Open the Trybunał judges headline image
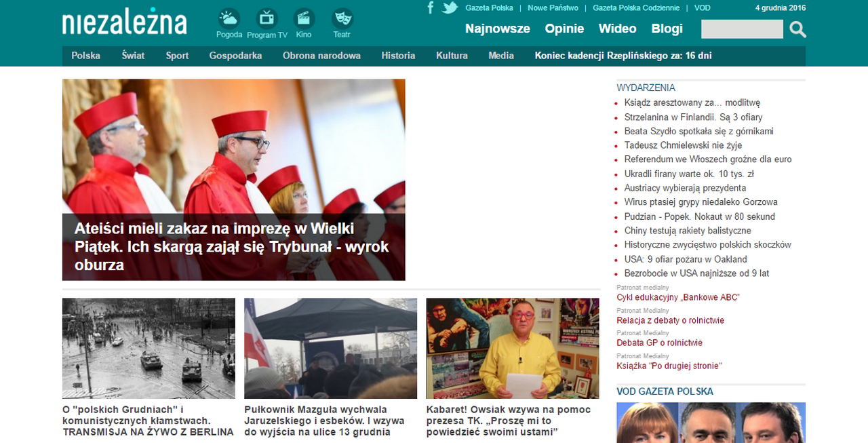Screen dimensions: 868x443 coord(234,180)
